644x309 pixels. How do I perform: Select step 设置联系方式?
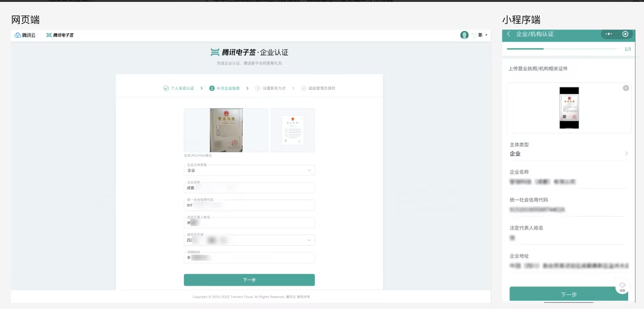click(270, 88)
